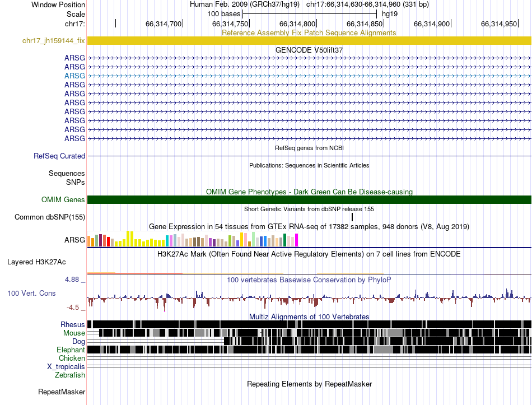Click the light-blue highlighted ARSG transcript label
532x405 pixels.
click(74, 76)
